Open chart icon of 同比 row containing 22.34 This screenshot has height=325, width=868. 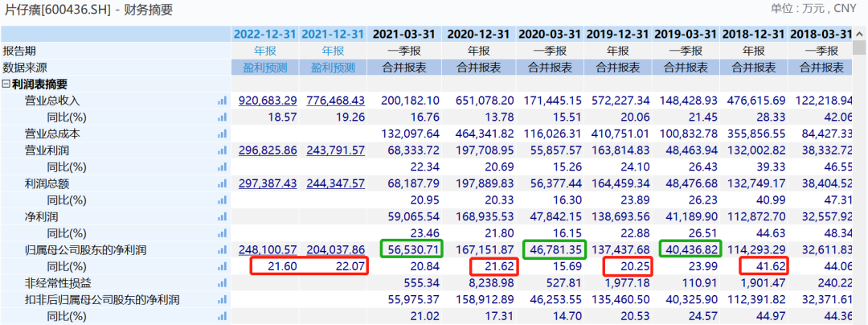tap(223, 167)
